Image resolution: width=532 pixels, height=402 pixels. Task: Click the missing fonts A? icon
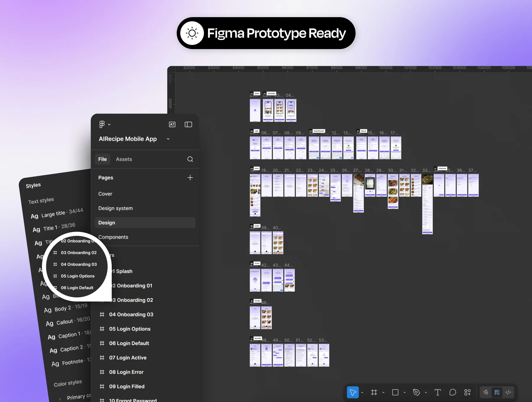[172, 124]
